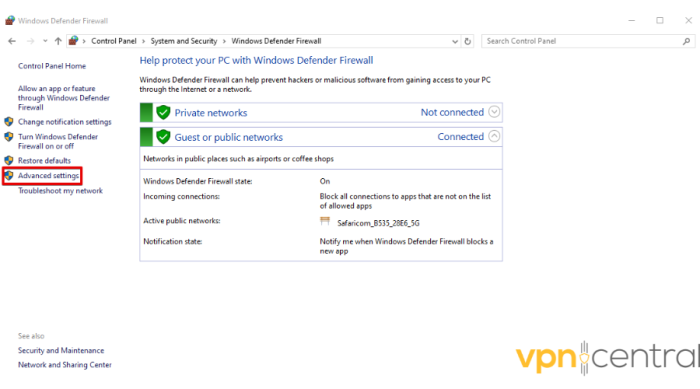
Task: Click the Windows Defender Firewall state label
Action: [197, 181]
